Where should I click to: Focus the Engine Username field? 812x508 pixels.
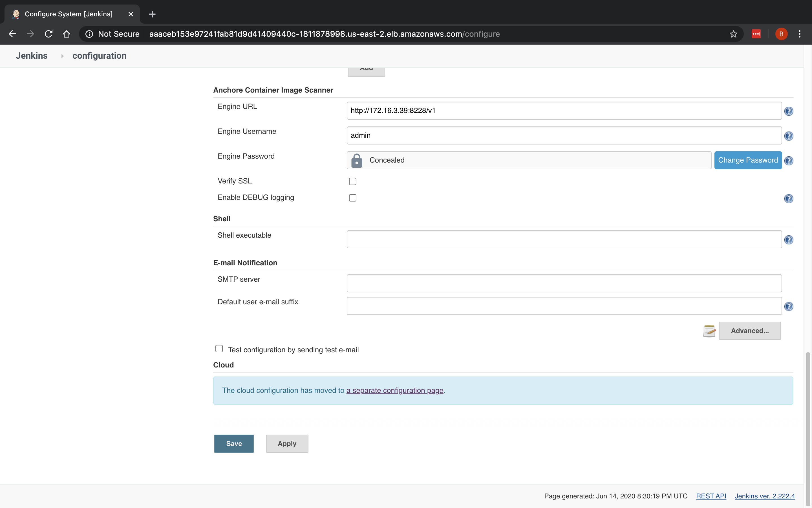pyautogui.click(x=564, y=135)
